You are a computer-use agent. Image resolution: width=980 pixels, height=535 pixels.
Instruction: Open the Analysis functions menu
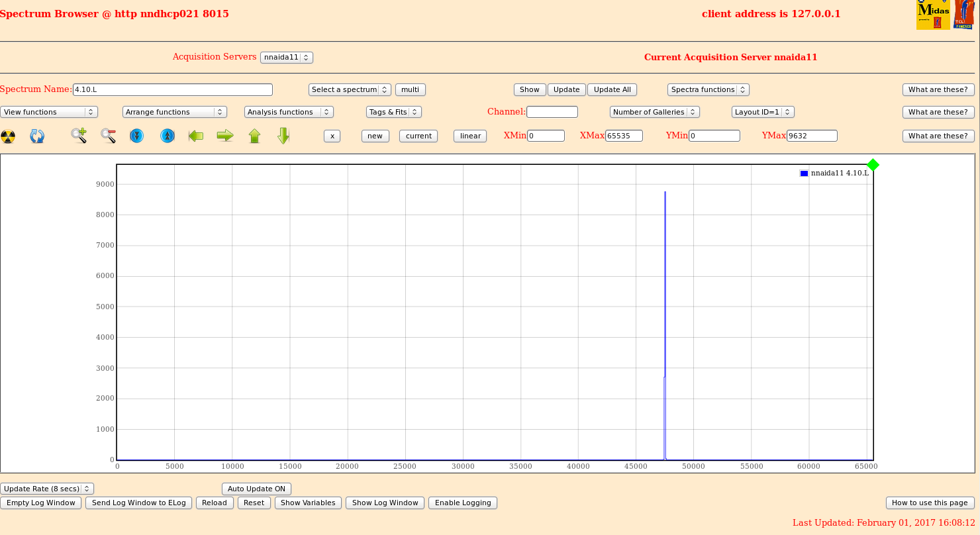(x=289, y=112)
